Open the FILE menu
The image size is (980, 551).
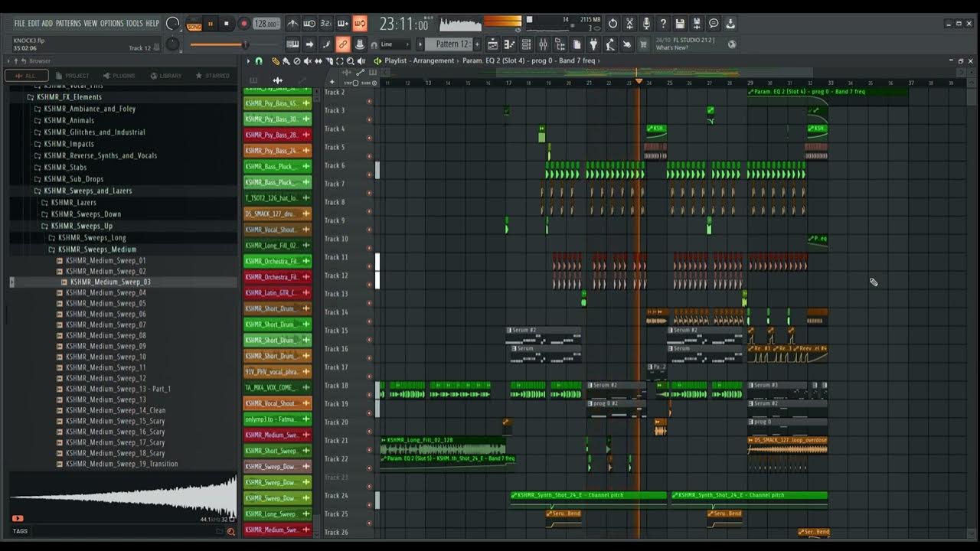click(20, 24)
